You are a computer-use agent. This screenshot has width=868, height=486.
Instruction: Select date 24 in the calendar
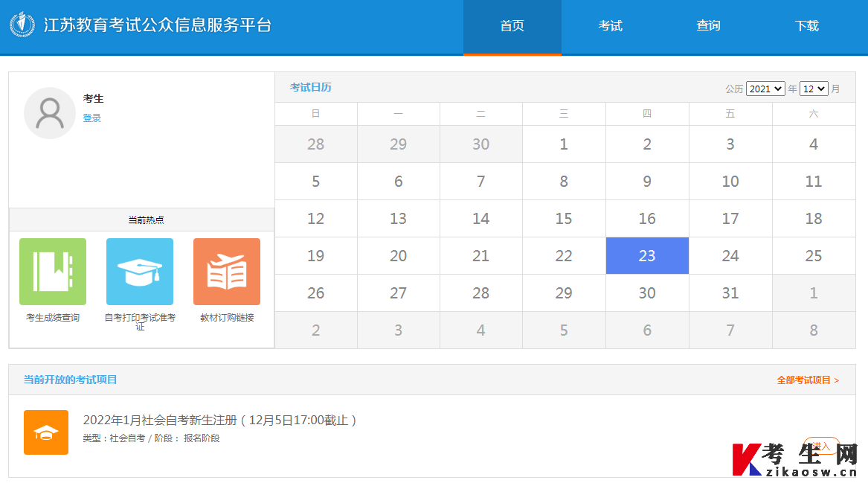coord(730,256)
